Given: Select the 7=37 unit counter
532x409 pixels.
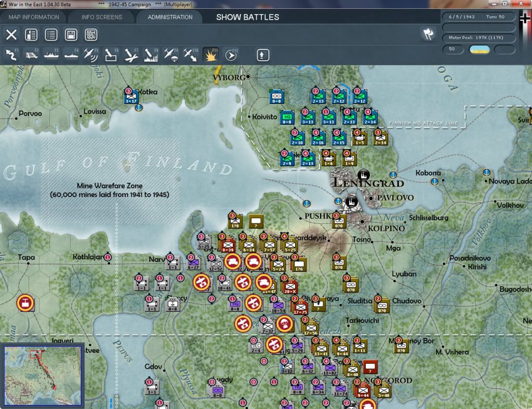Looking at the screenshot, I should pyautogui.click(x=268, y=326).
